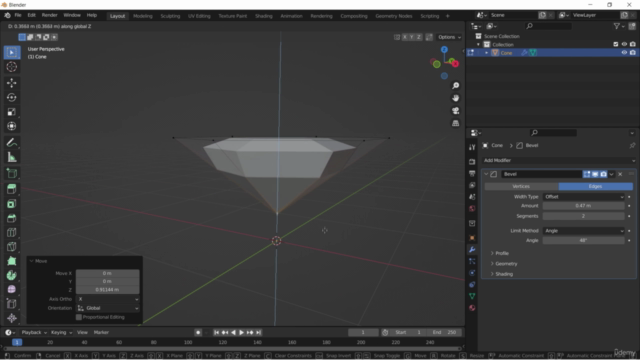This screenshot has width=640, height=360.
Task: Select the Select Box tool
Action: click(x=11, y=52)
